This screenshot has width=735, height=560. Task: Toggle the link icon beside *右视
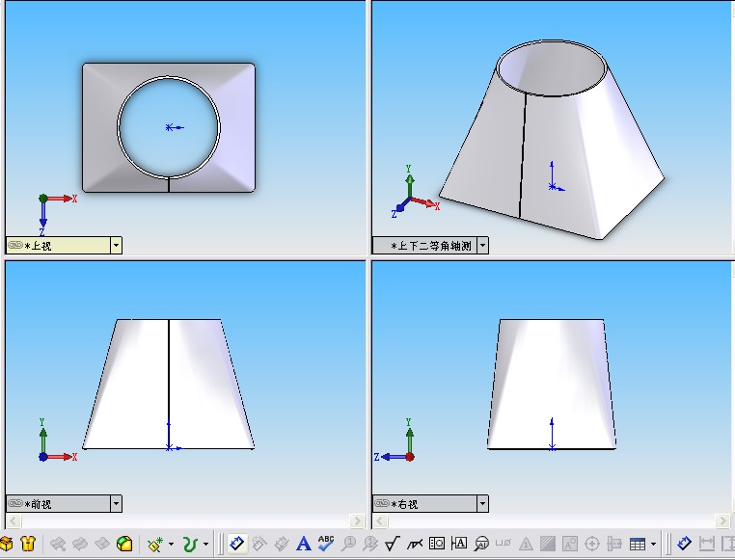382,504
